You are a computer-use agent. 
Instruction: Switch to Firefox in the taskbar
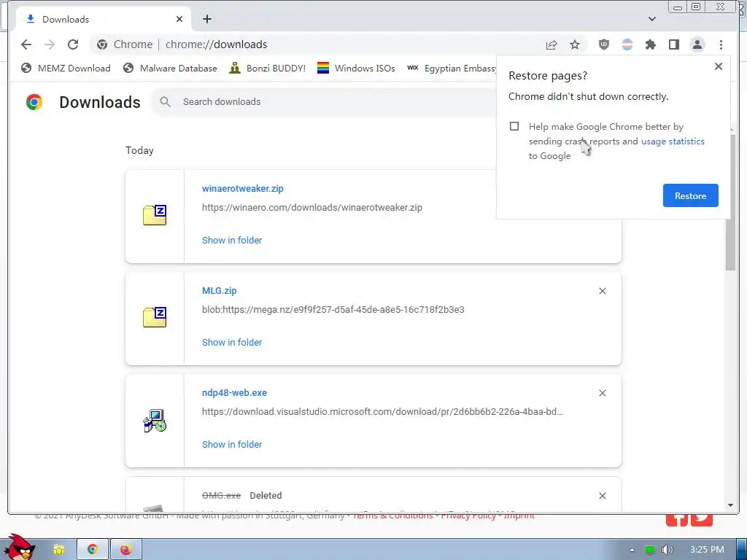pyautogui.click(x=125, y=550)
